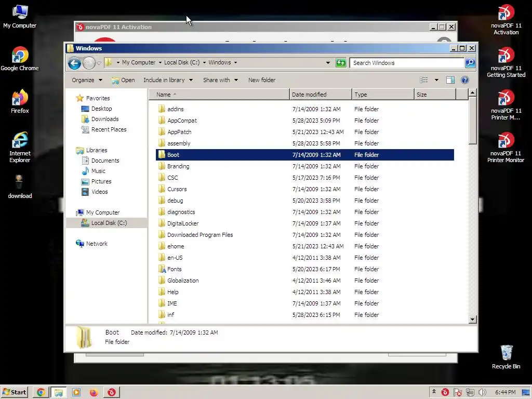The width and height of the screenshot is (532, 399).
Task: Sort by the Date modified column header
Action: (321, 95)
